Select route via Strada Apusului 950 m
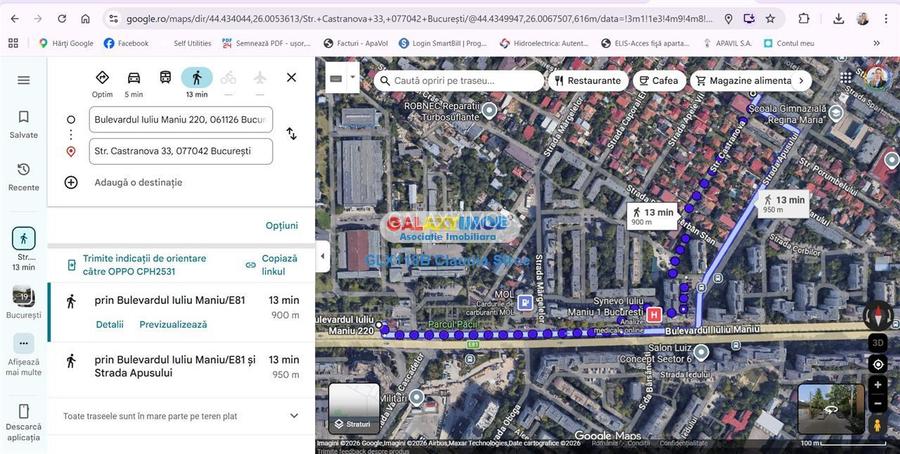Screen dimensions: 900x454 [182, 367]
